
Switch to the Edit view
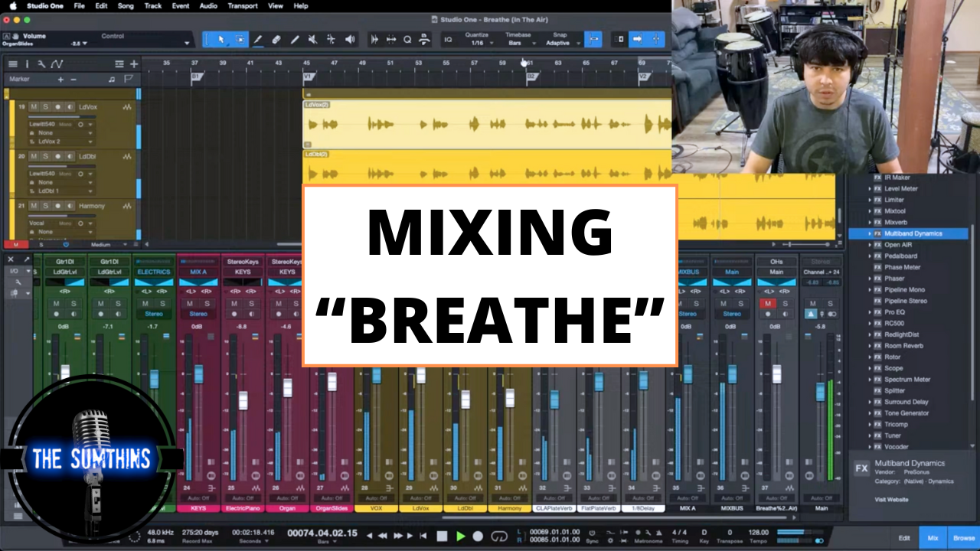pos(904,538)
